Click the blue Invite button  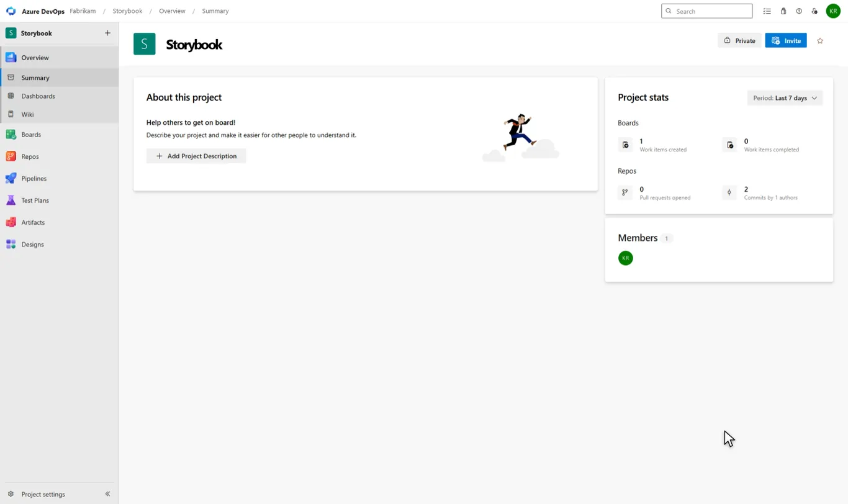pos(786,41)
